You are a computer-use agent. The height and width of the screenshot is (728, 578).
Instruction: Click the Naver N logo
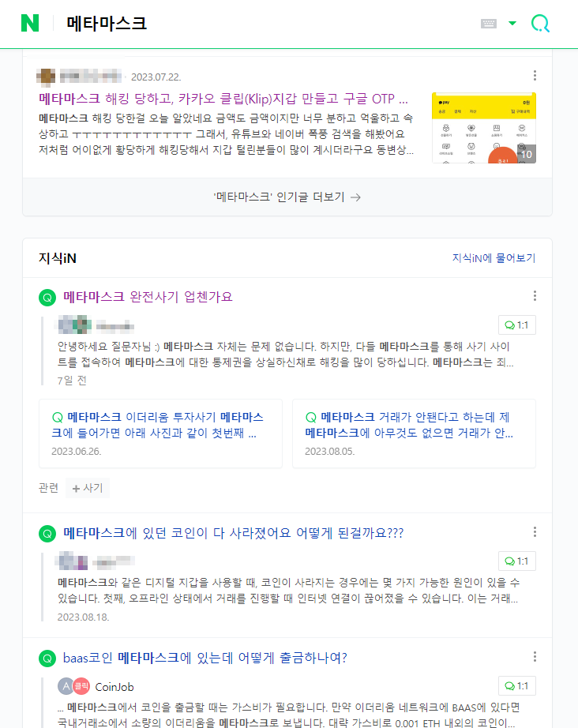(x=30, y=23)
